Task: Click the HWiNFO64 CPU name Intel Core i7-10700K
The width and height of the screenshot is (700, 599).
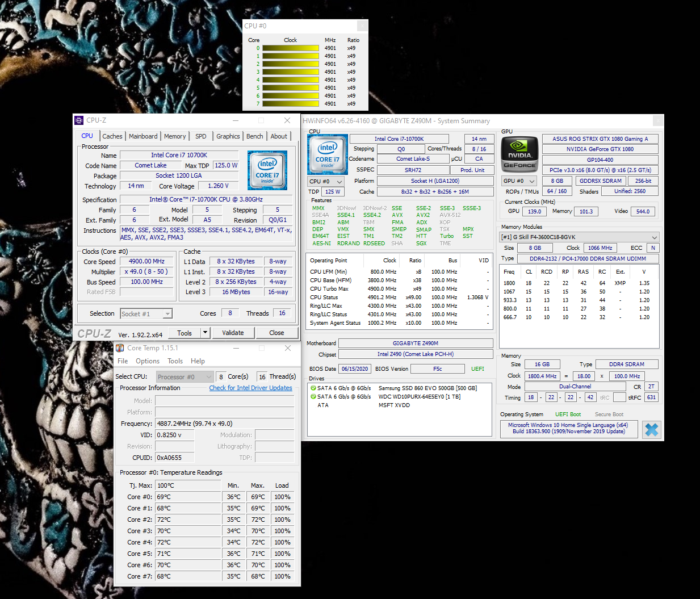Action: click(399, 139)
